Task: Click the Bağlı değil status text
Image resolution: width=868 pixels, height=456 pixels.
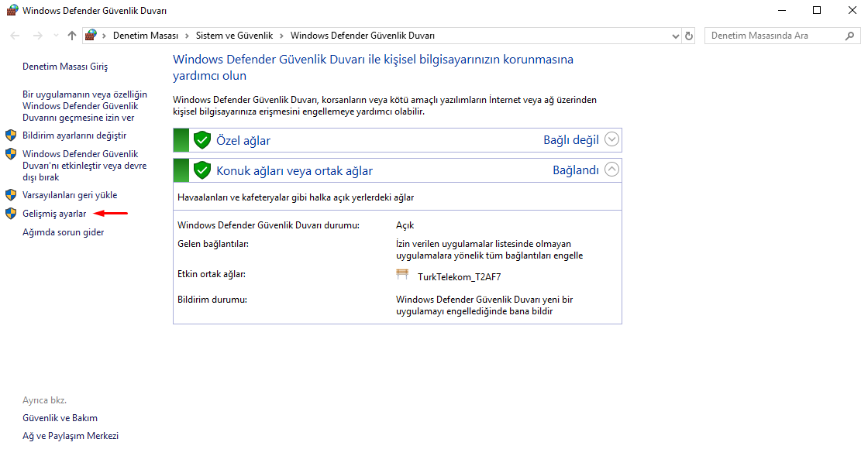Action: (570, 140)
